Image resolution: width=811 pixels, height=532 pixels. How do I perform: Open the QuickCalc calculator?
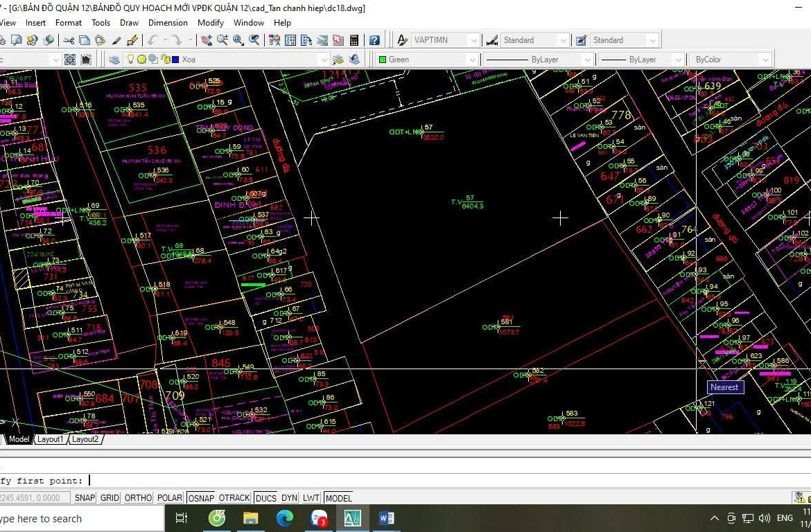[x=354, y=40]
